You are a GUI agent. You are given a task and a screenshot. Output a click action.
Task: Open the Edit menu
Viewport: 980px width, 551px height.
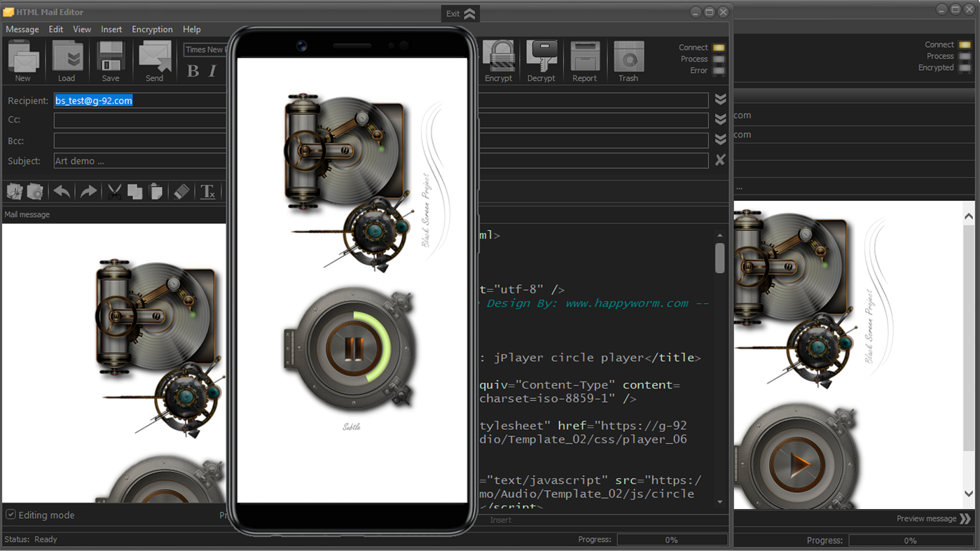coord(56,29)
